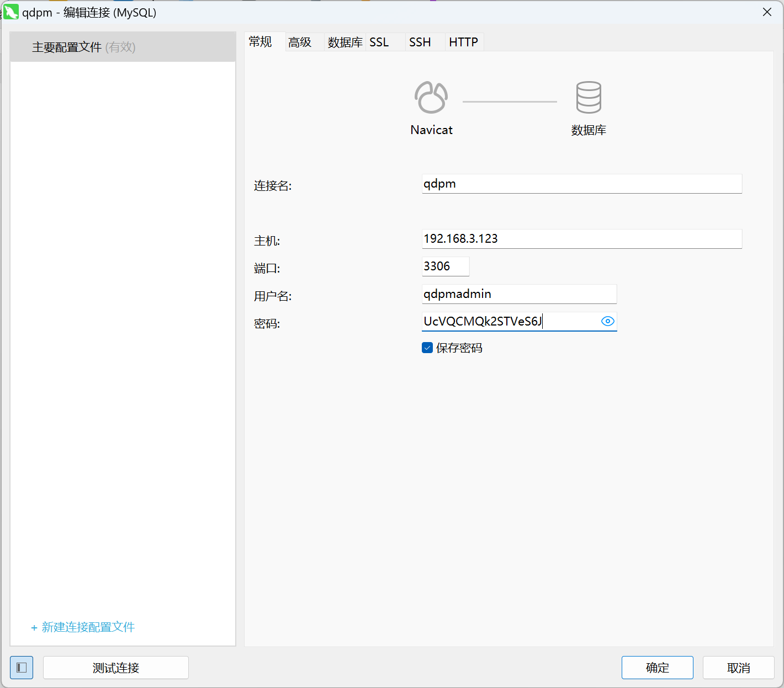Image resolution: width=784 pixels, height=688 pixels.
Task: Select the 主要配置文件 profile entry
Action: pos(123,47)
